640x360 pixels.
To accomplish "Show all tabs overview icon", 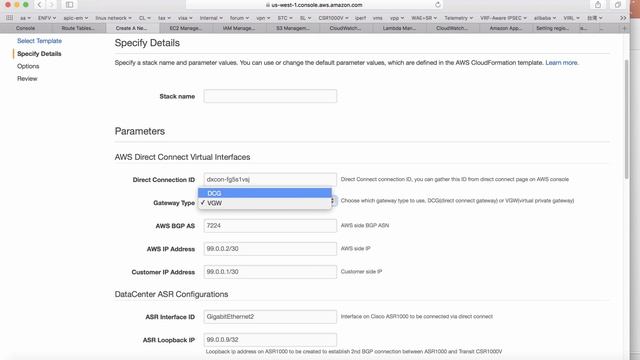I will tap(618, 5).
